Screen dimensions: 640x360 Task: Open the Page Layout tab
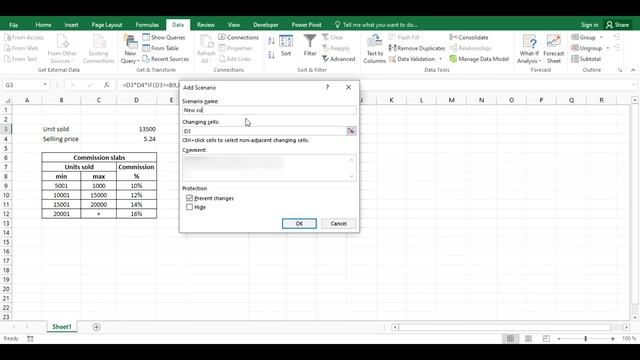[107, 25]
